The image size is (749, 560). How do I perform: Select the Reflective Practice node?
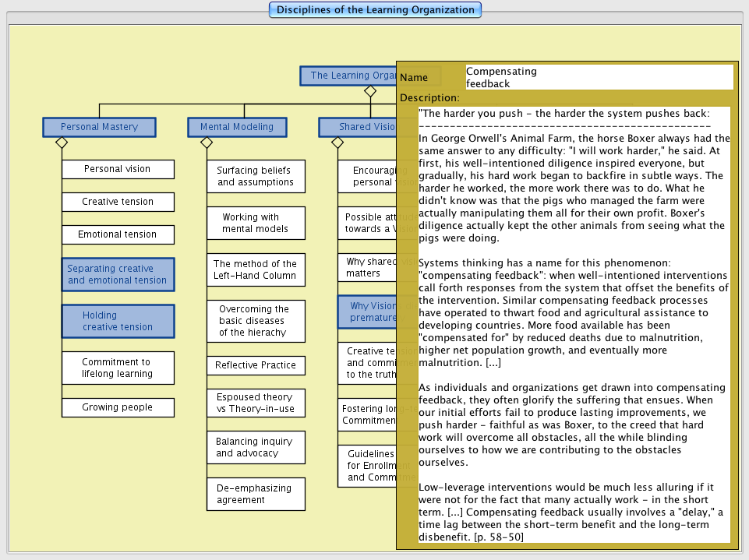coord(256,365)
